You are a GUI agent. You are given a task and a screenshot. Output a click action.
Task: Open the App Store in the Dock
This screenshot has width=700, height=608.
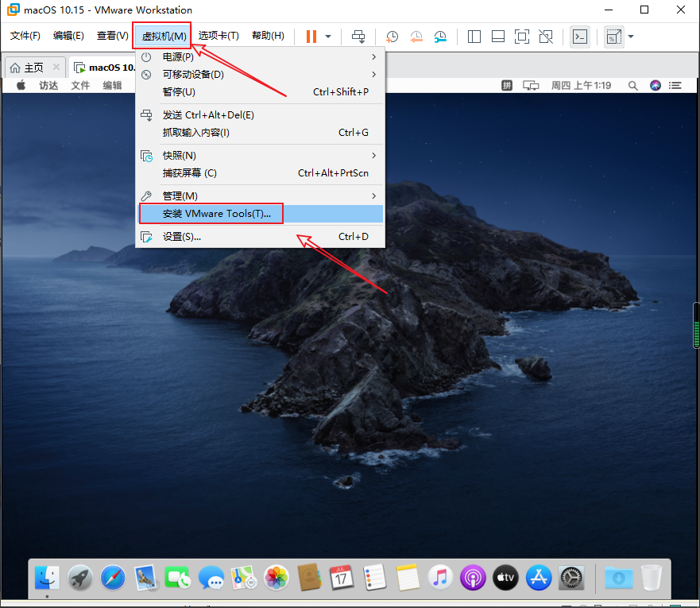[x=539, y=578]
